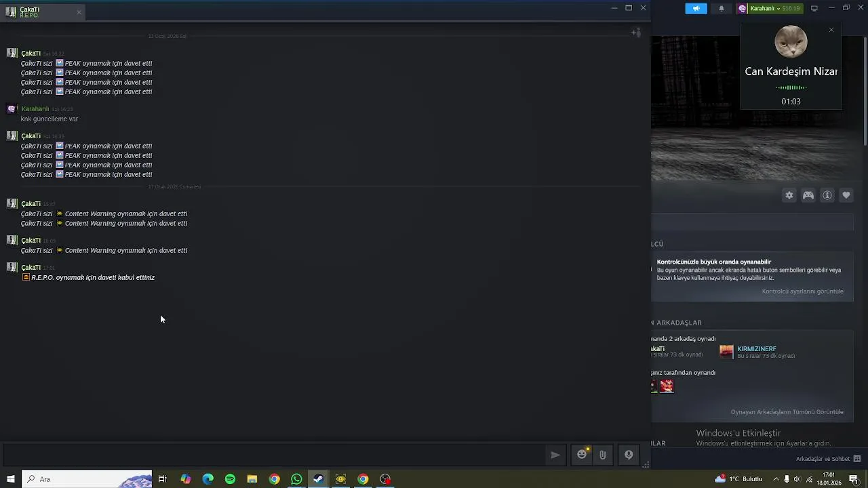Open Microsoft Edge from taskbar
Image resolution: width=868 pixels, height=488 pixels.
coord(208,479)
